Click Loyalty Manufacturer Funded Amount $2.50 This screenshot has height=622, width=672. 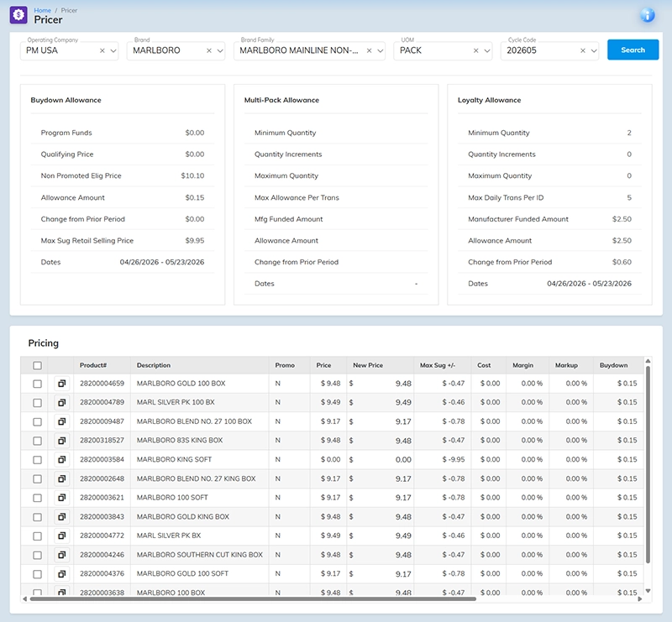click(622, 219)
